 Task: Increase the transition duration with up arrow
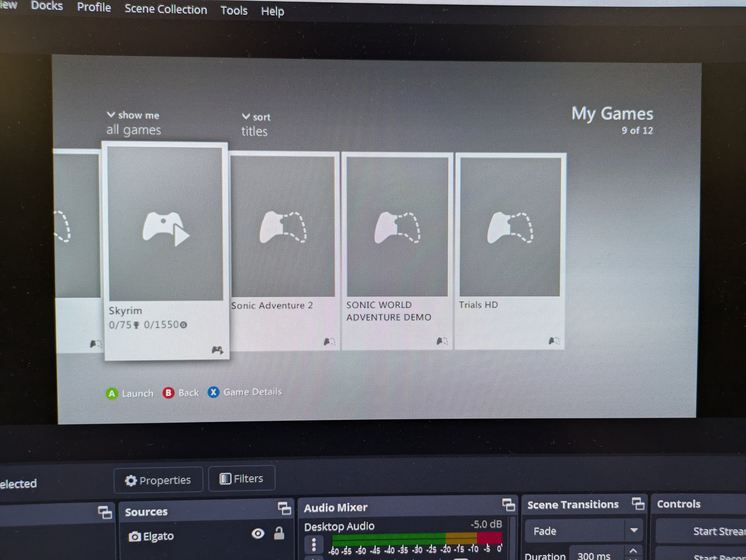pos(633,551)
